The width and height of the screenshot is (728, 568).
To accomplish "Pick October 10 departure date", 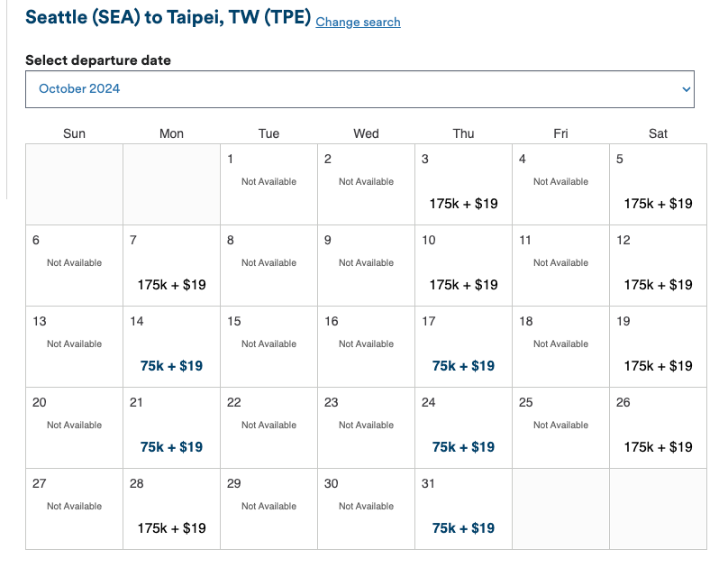I will coord(463,285).
